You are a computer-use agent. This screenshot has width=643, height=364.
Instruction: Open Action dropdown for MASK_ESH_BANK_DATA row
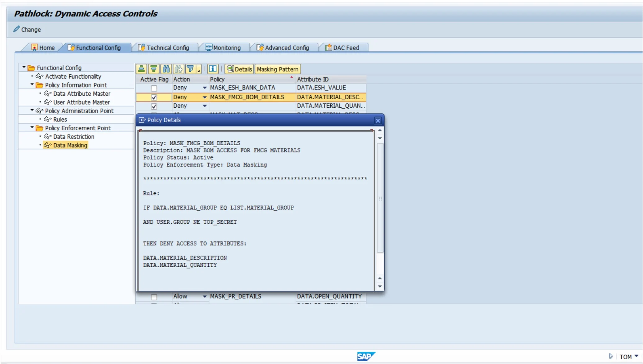click(205, 88)
